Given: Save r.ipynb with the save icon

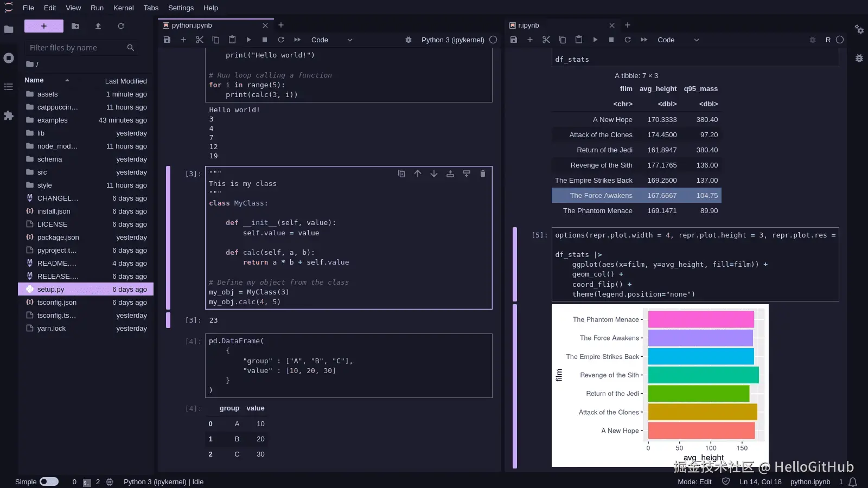Looking at the screenshot, I should tap(514, 40).
